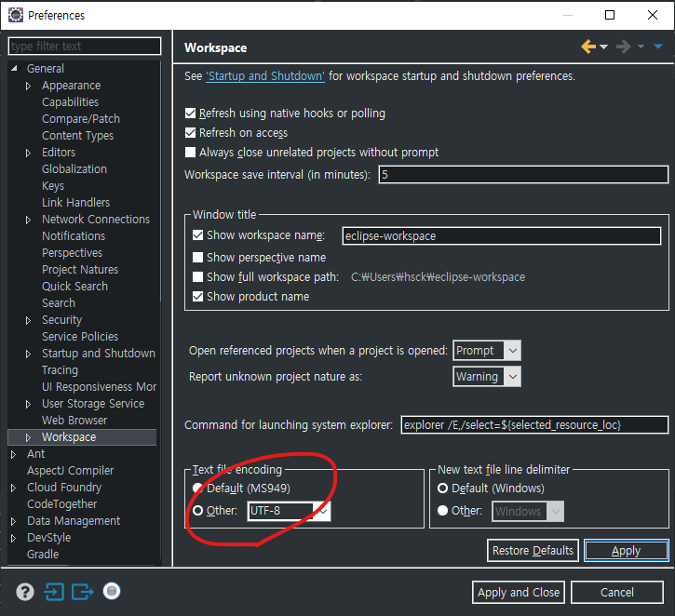Expand the DevStyle tree node
This screenshot has width=675, height=616.
[13, 538]
